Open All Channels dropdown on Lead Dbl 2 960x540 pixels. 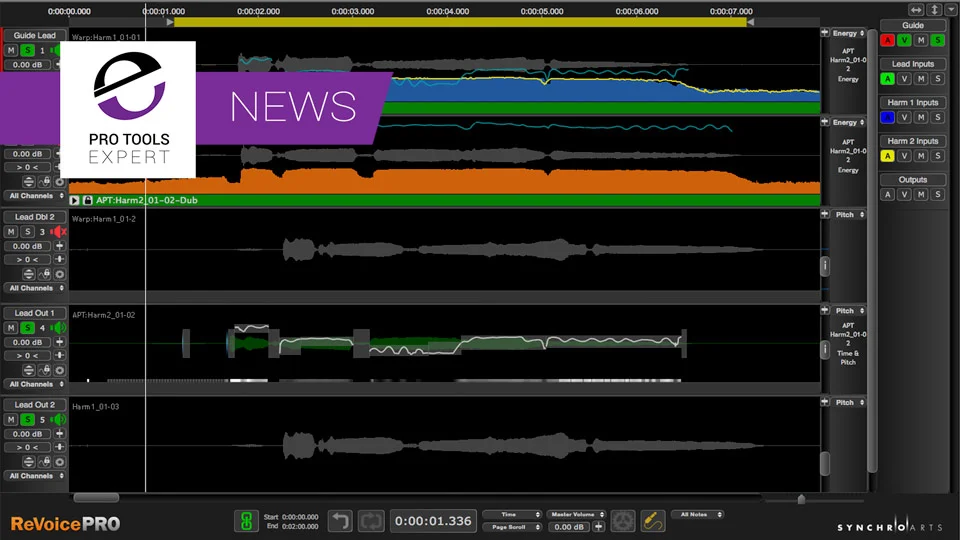pyautogui.click(x=34, y=288)
